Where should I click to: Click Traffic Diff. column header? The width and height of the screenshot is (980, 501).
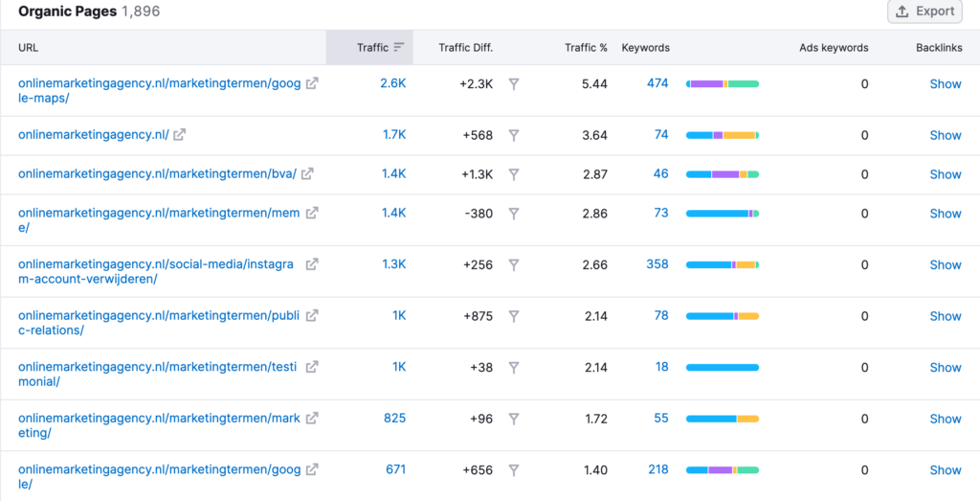(466, 48)
